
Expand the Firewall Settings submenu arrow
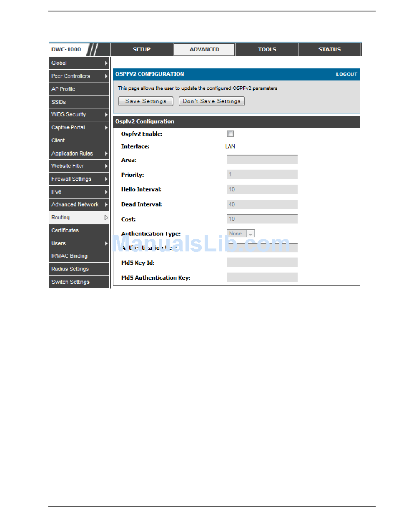(x=106, y=179)
